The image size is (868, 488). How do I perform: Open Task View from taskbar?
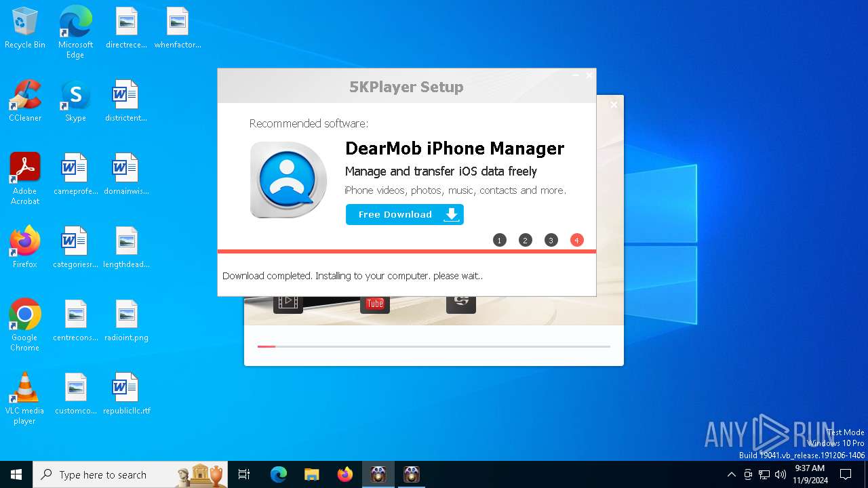point(244,474)
